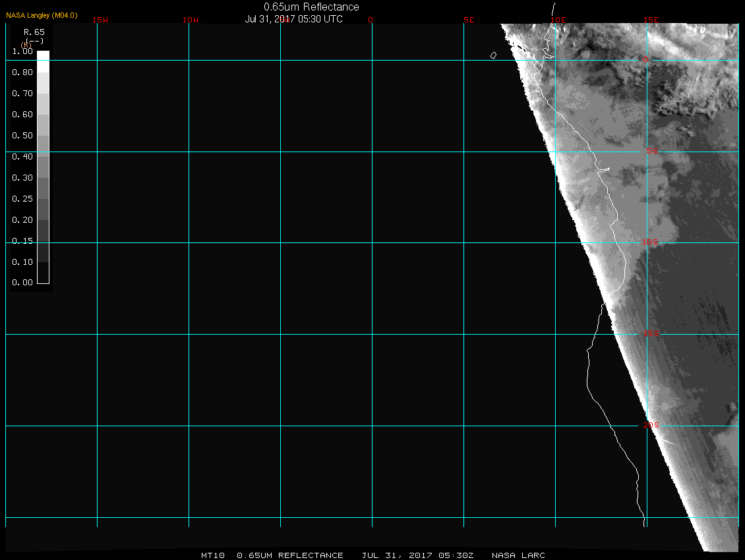This screenshot has width=745, height=560.
Task: Click the JUL 31, 2017 05:30Z footer text
Action: point(417,555)
